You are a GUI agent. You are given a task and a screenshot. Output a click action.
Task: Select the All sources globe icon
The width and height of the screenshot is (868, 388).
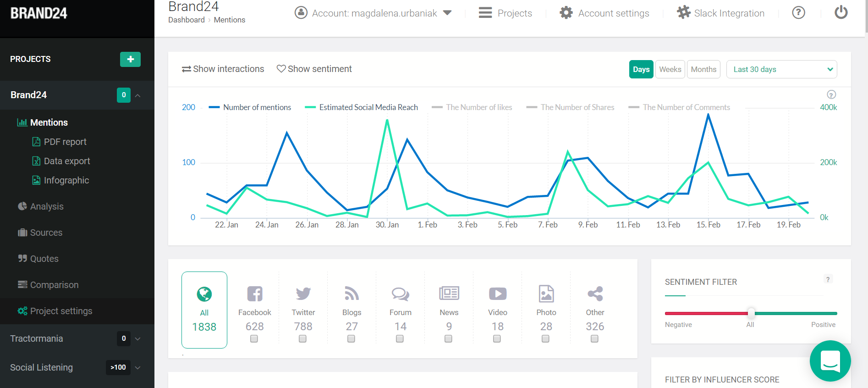coord(204,294)
